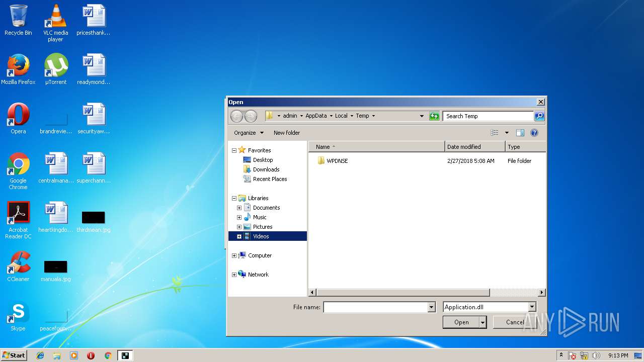644x362 pixels.
Task: Click the Back navigation arrow
Action: (x=236, y=116)
